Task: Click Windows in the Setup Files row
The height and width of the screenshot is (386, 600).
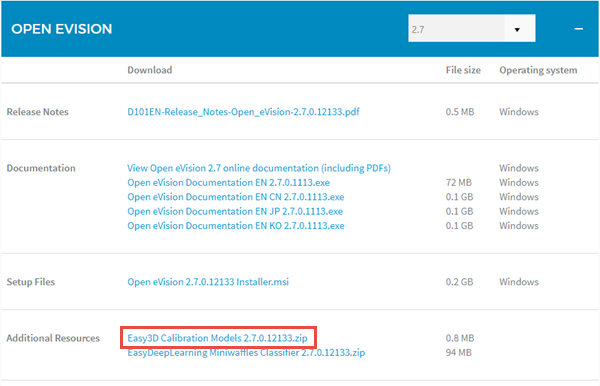Action: [518, 282]
